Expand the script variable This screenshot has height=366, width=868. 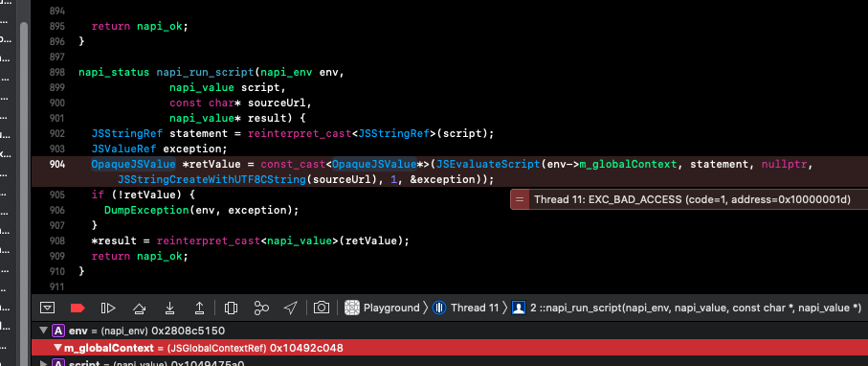[x=44, y=364]
